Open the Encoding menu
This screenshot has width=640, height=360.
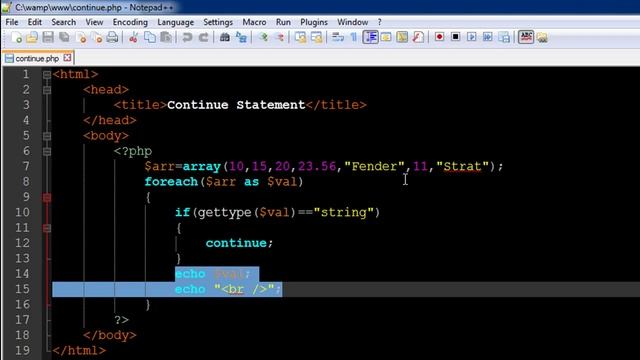click(130, 22)
